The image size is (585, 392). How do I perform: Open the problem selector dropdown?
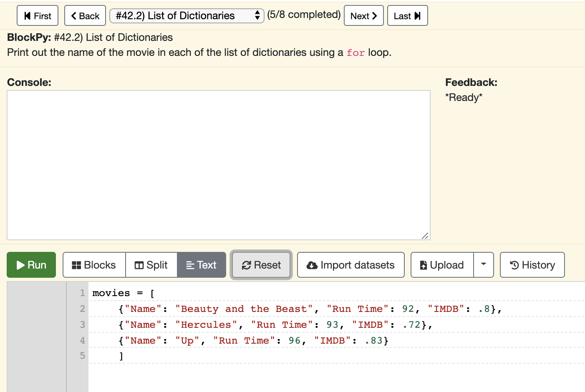187,16
